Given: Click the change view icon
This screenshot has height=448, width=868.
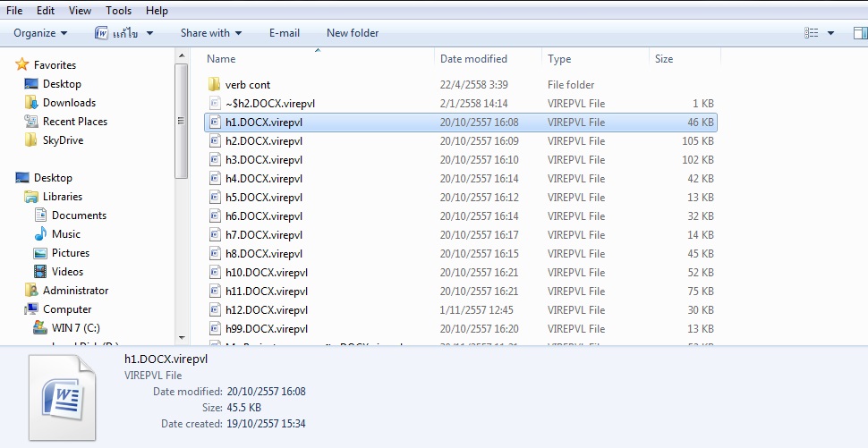Looking at the screenshot, I should click(811, 33).
